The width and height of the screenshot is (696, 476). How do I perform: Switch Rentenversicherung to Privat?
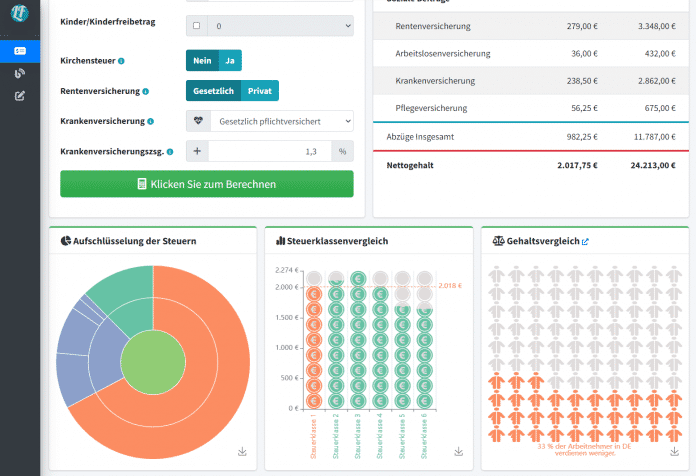pos(259,91)
